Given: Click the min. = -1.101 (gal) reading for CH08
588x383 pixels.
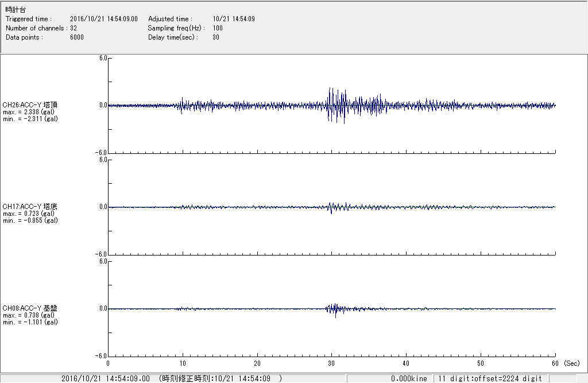Looking at the screenshot, I should pos(30,322).
